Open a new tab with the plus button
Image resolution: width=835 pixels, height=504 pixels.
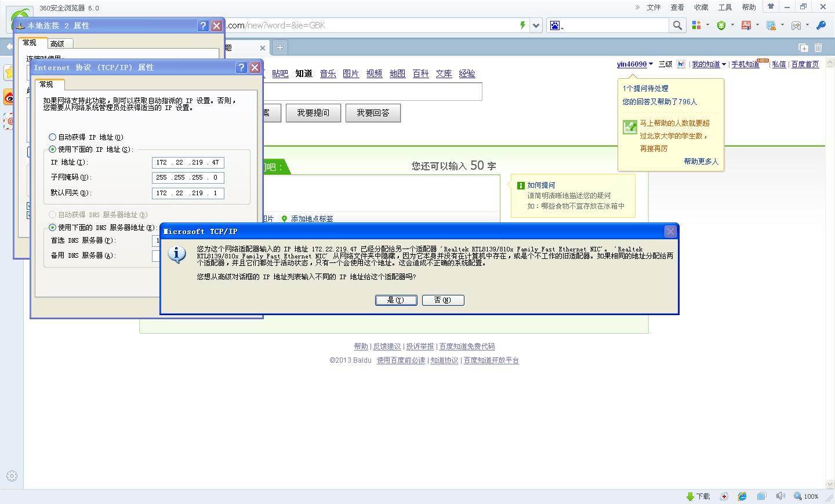(x=279, y=48)
